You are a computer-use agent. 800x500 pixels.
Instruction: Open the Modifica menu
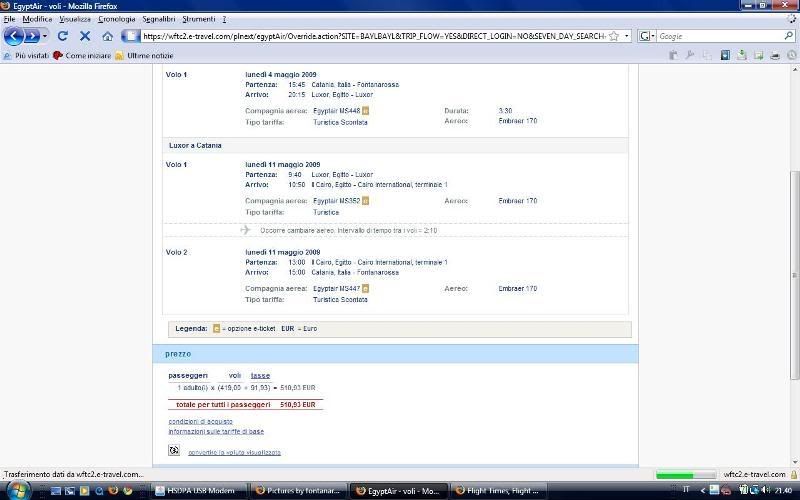click(x=37, y=19)
